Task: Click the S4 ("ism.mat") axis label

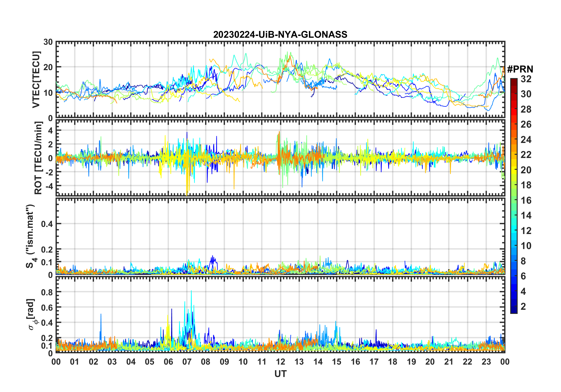Action: pyautogui.click(x=31, y=236)
